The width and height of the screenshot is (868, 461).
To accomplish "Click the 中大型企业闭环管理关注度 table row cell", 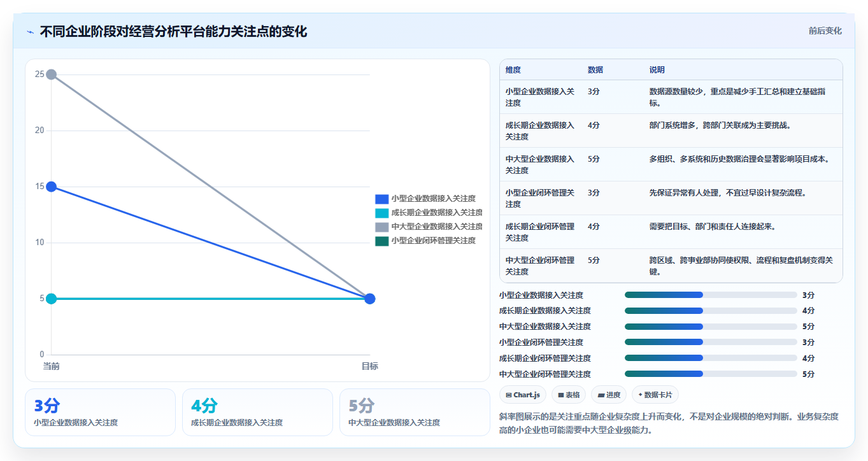I will pyautogui.click(x=541, y=266).
